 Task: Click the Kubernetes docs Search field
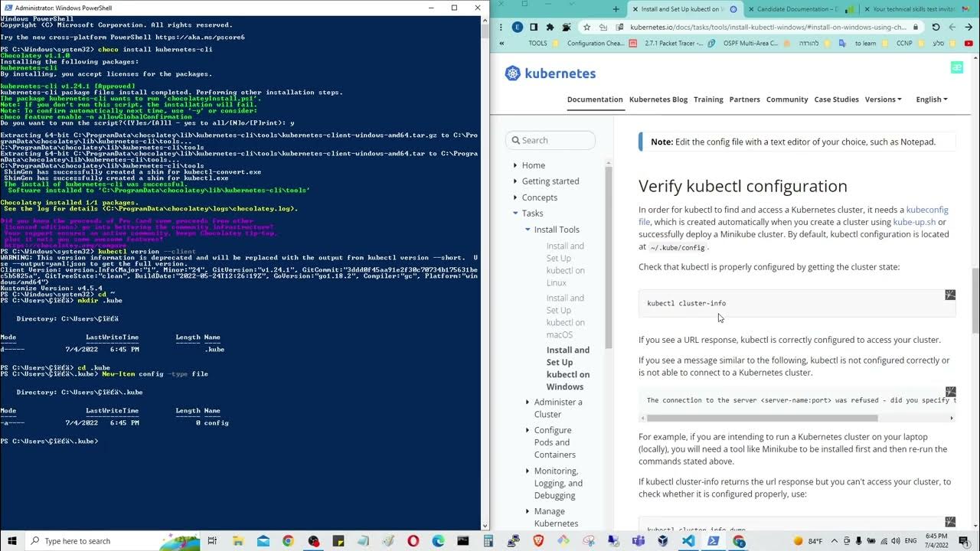550,140
